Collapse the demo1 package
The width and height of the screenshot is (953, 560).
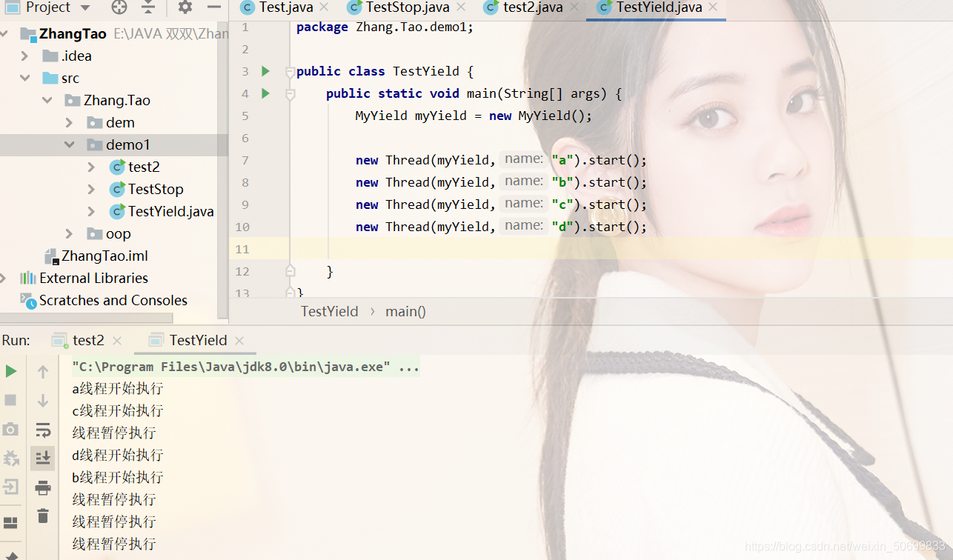point(70,144)
